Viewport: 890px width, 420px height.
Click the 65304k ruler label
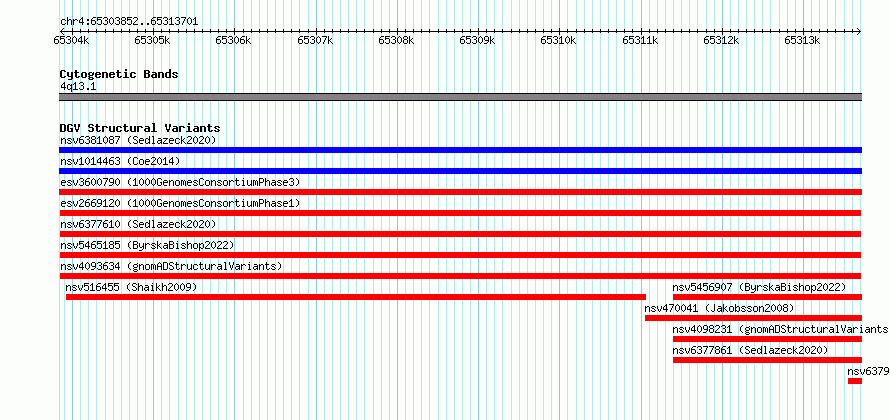tap(72, 40)
